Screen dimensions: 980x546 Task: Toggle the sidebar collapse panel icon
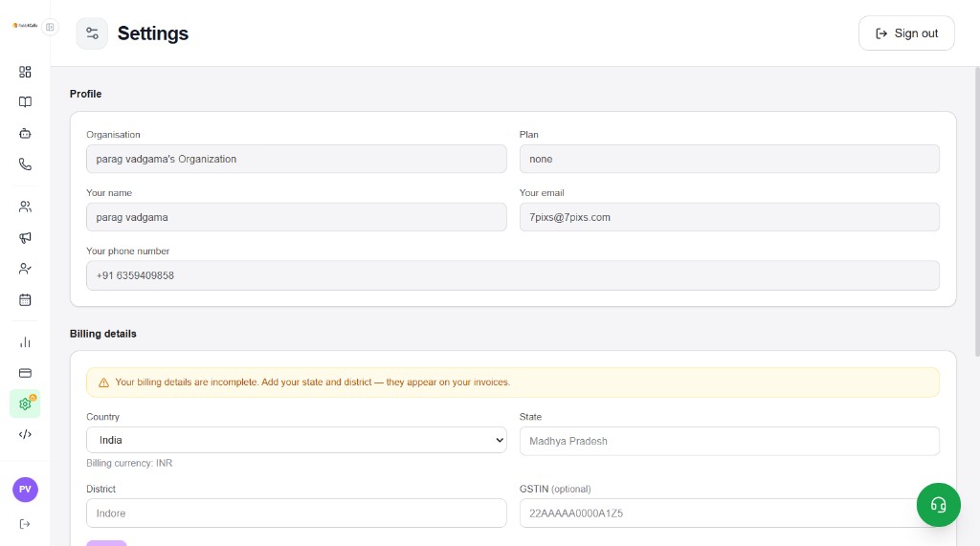pos(50,27)
